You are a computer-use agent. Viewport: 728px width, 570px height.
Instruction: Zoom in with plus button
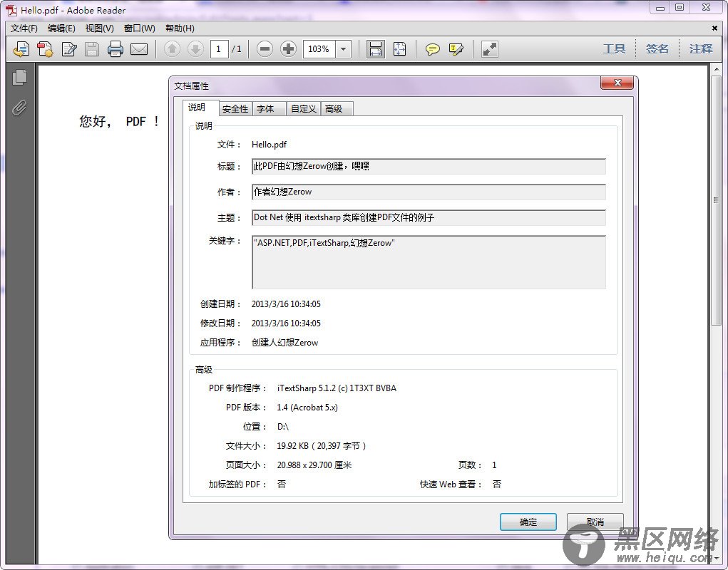[x=288, y=48]
